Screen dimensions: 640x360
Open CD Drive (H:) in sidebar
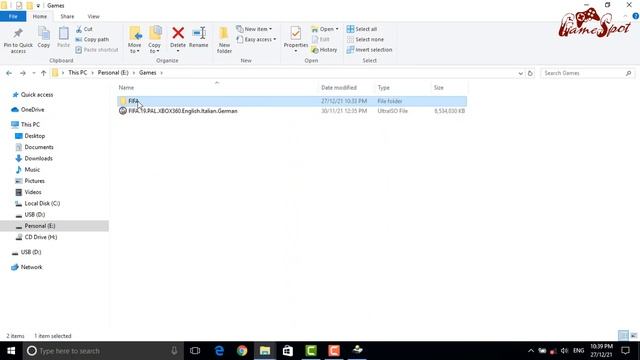41,237
